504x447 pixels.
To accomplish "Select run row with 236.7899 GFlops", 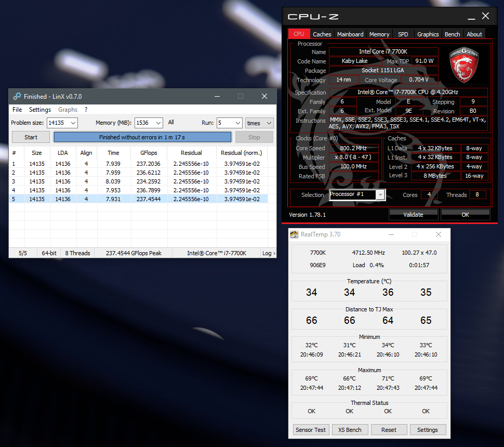I will (x=138, y=190).
